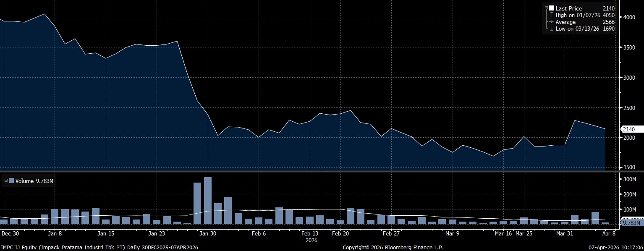Collapse the Last Price legend tree
644x251 pixels.
[546, 8]
